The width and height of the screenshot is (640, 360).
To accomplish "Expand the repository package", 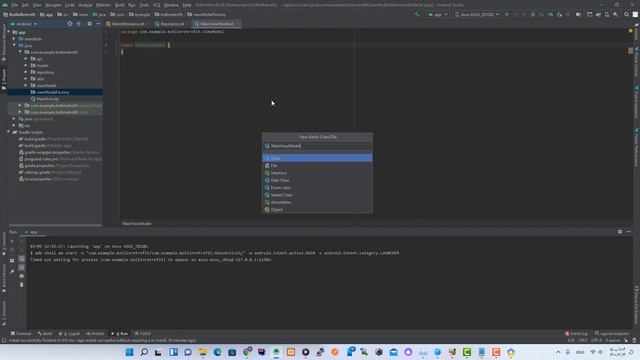I will [x=26, y=72].
